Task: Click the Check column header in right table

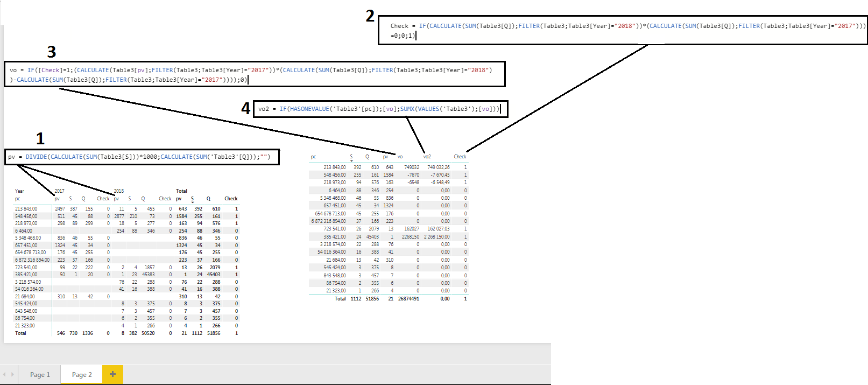Action: coord(460,157)
